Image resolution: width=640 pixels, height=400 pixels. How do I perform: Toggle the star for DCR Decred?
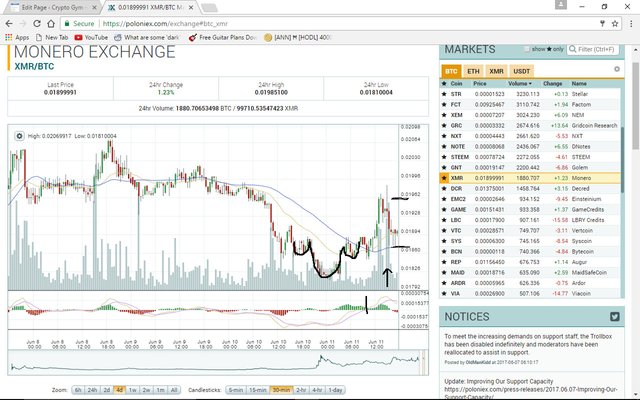(x=444, y=189)
